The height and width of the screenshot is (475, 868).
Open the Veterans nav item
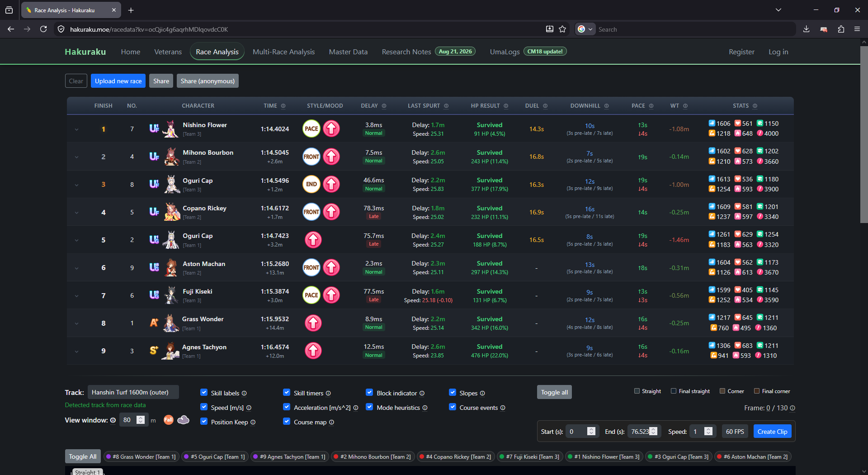click(168, 52)
